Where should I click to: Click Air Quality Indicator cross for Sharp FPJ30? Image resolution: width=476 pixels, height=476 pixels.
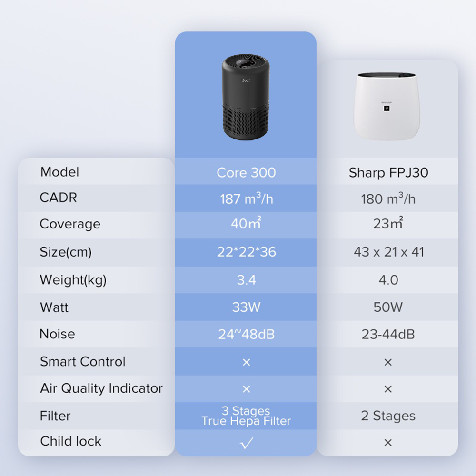click(x=388, y=389)
